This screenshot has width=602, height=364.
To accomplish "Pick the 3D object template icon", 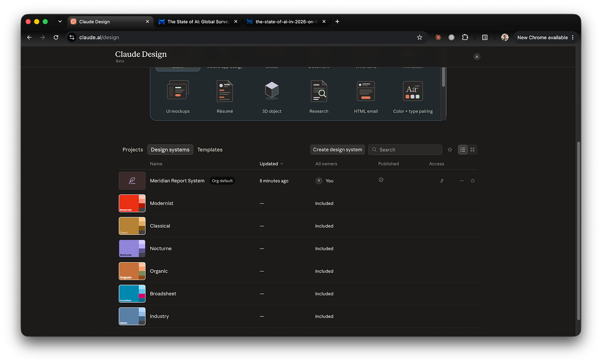I will point(272,90).
